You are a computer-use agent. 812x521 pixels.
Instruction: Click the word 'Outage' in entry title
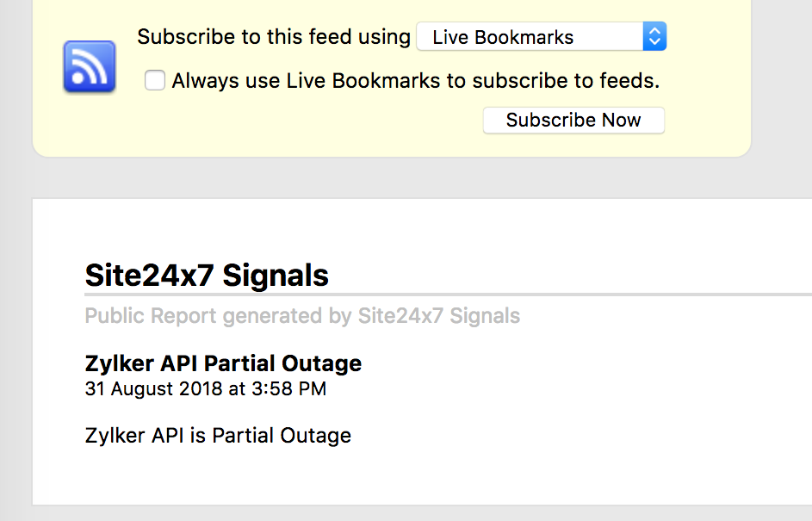[321, 363]
